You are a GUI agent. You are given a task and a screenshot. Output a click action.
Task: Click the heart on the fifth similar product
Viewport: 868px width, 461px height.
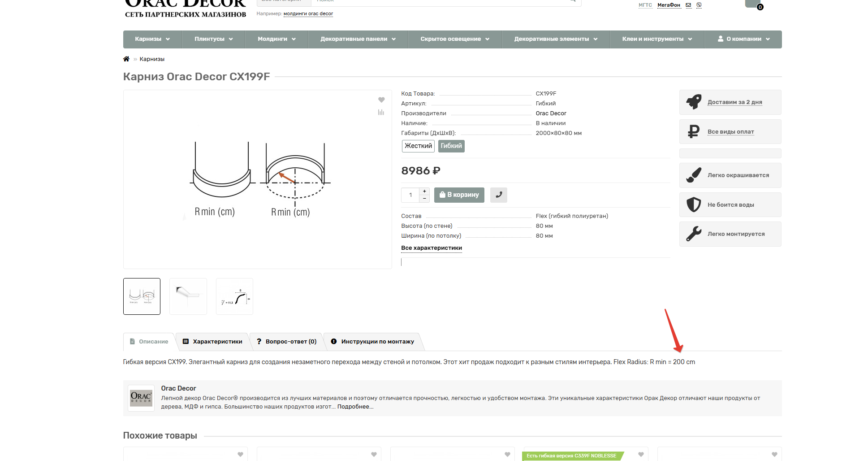775,455
